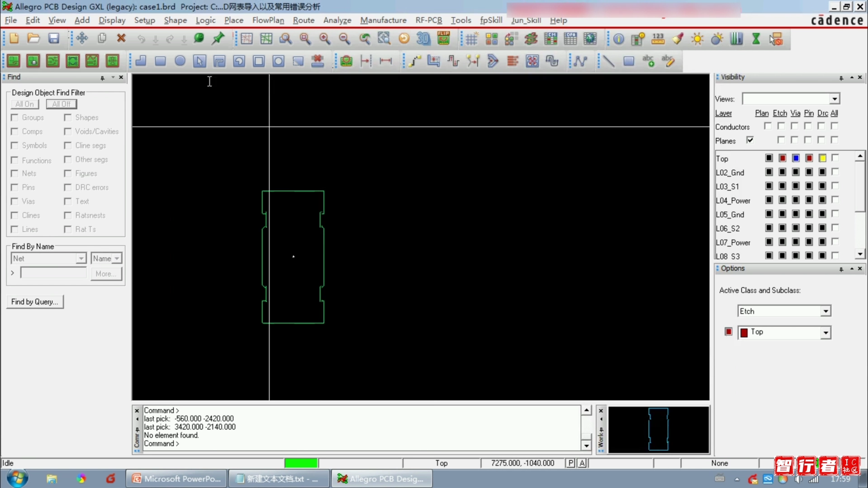Open the Manufacture menu
This screenshot has height=488, width=868.
(383, 20)
